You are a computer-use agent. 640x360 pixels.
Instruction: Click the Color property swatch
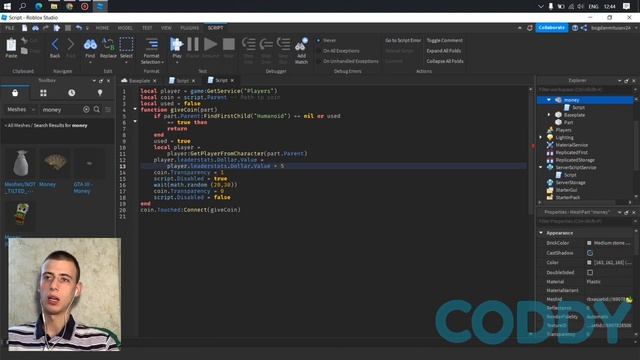point(589,262)
